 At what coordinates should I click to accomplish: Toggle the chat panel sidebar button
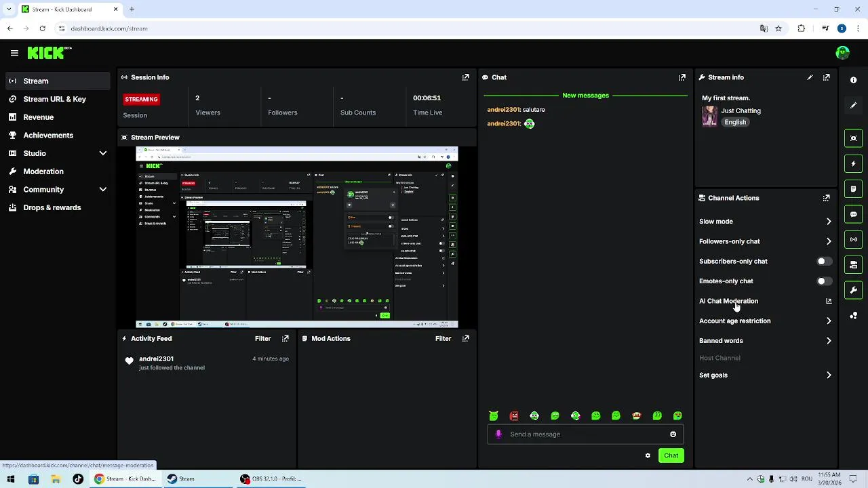tap(853, 214)
